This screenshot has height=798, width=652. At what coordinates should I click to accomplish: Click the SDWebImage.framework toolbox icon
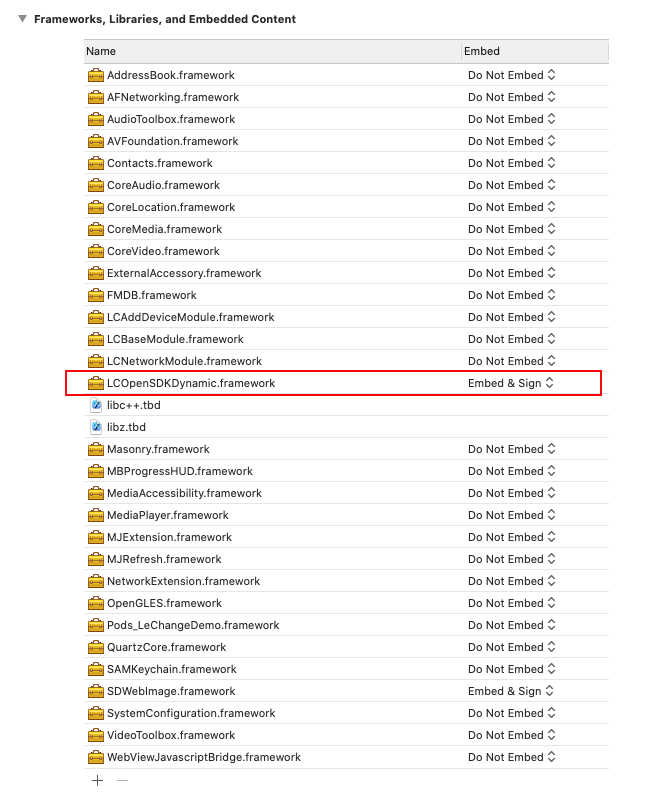click(96, 691)
